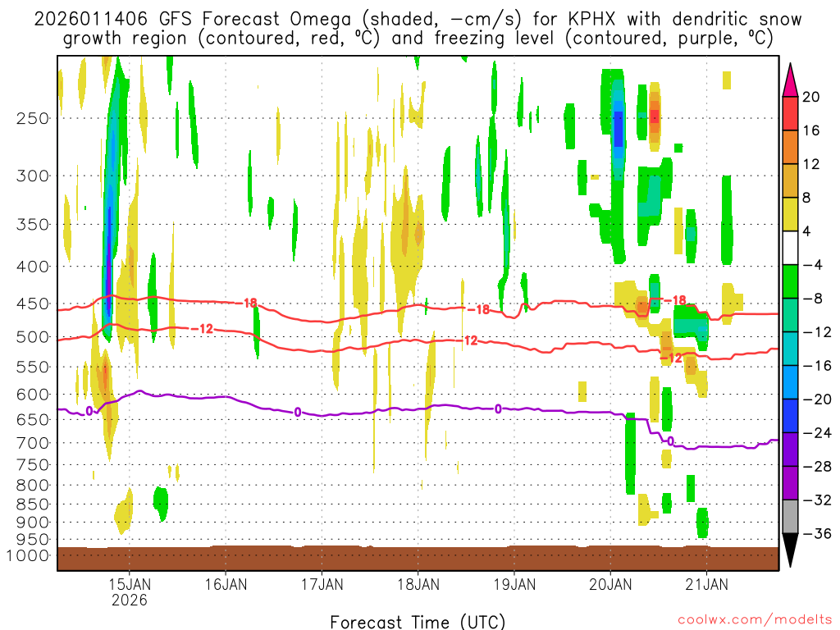Click the red color bar segment 16 to 20
This screenshot has width=840, height=630.
tap(790, 113)
